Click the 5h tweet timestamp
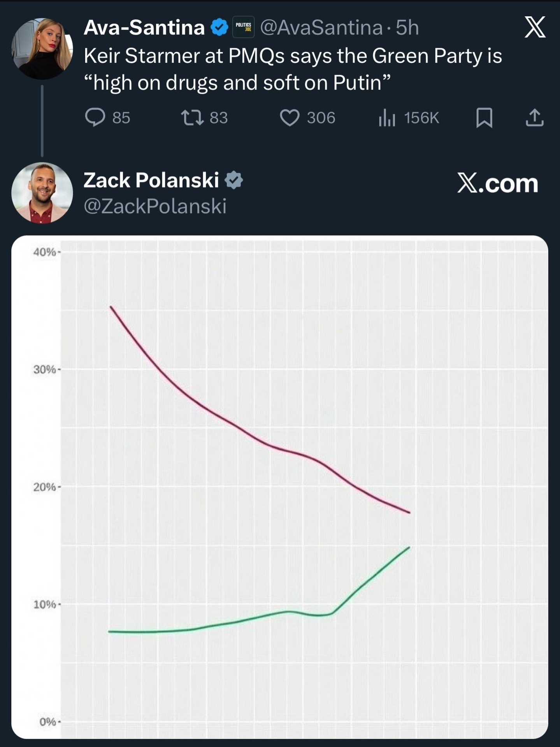The width and height of the screenshot is (560, 747). [x=407, y=28]
